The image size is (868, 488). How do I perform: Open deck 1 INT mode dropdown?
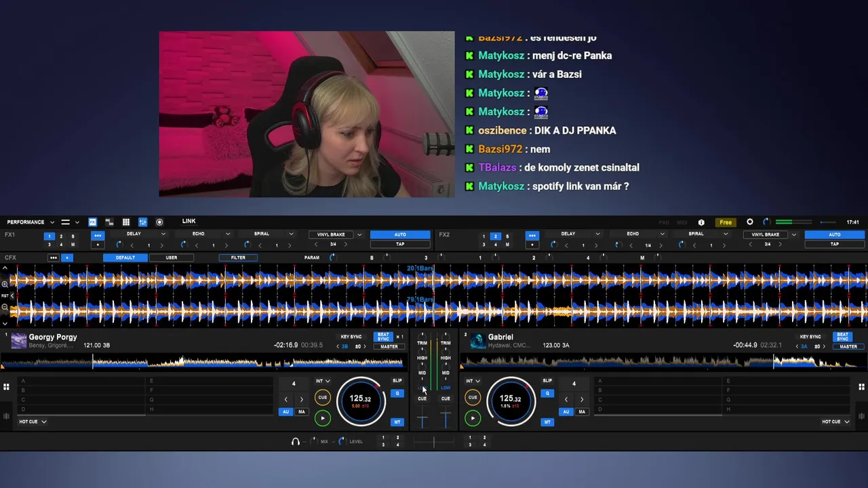[323, 381]
